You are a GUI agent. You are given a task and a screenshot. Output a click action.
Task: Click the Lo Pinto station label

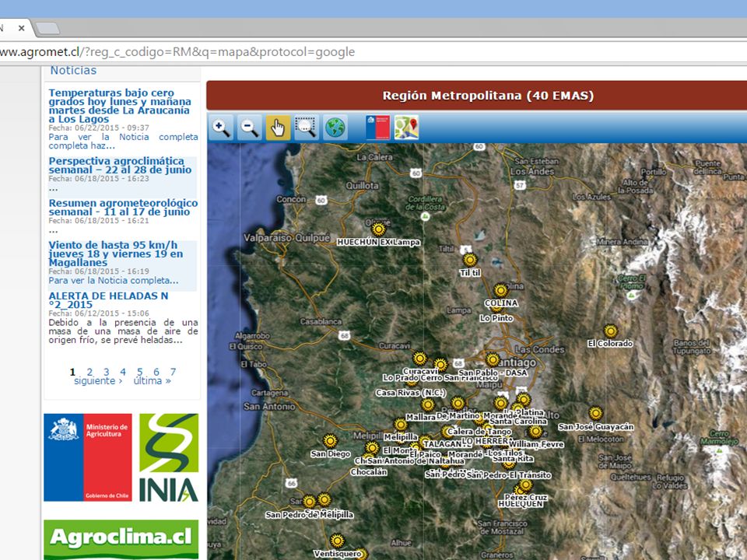coord(496,318)
